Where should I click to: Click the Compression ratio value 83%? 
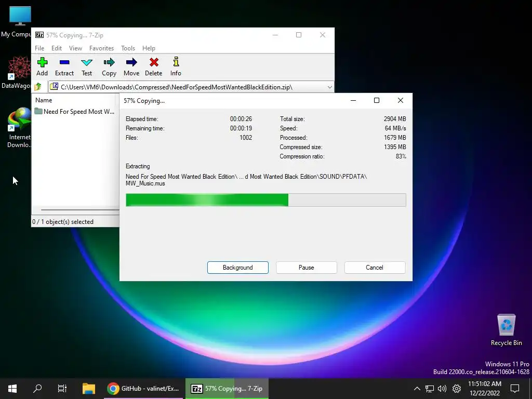point(401,156)
